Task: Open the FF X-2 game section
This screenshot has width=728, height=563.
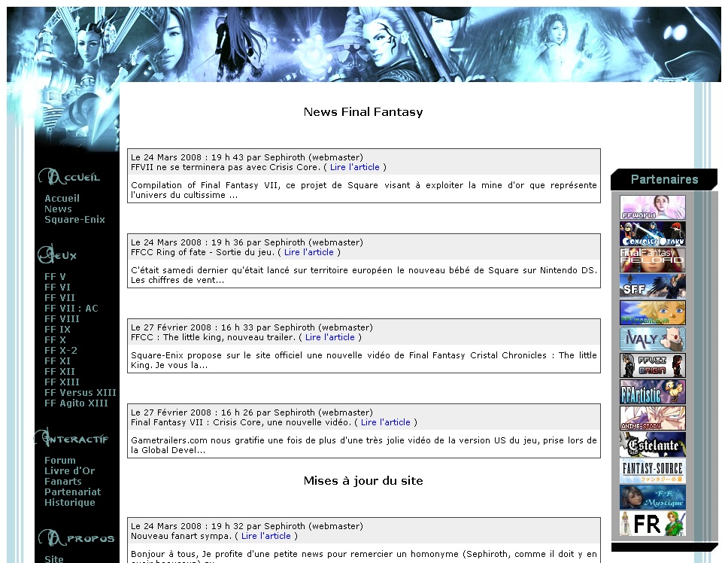Action: pos(61,350)
